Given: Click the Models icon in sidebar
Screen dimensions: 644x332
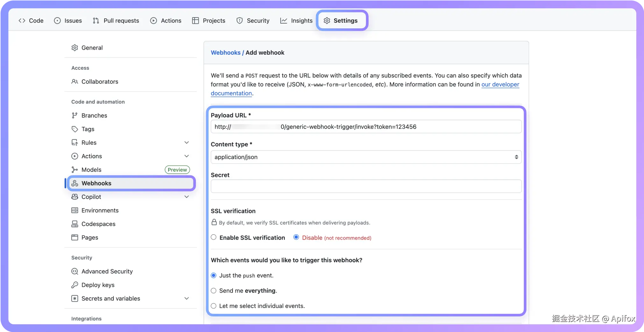Looking at the screenshot, I should (75, 170).
